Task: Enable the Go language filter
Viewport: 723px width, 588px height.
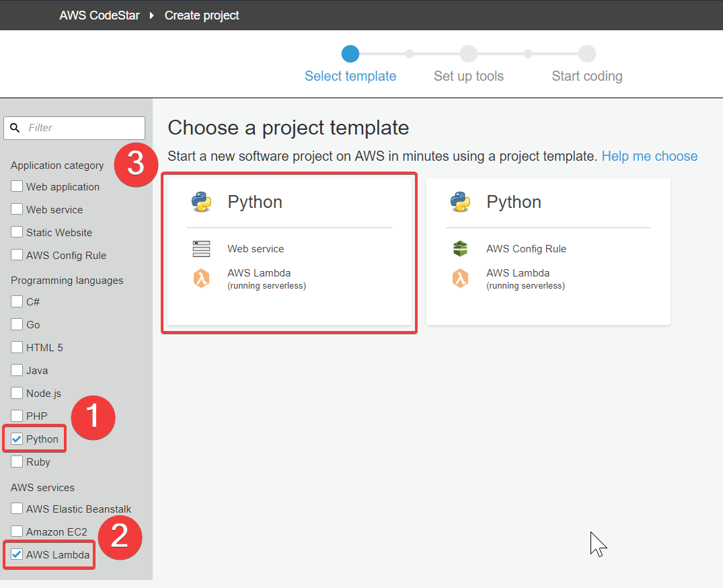Action: coord(17,324)
